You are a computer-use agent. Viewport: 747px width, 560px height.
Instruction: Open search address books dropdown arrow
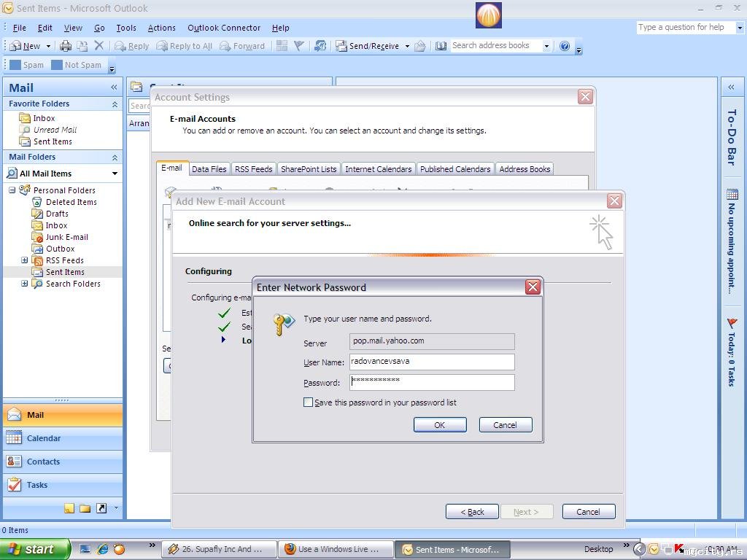tap(546, 46)
